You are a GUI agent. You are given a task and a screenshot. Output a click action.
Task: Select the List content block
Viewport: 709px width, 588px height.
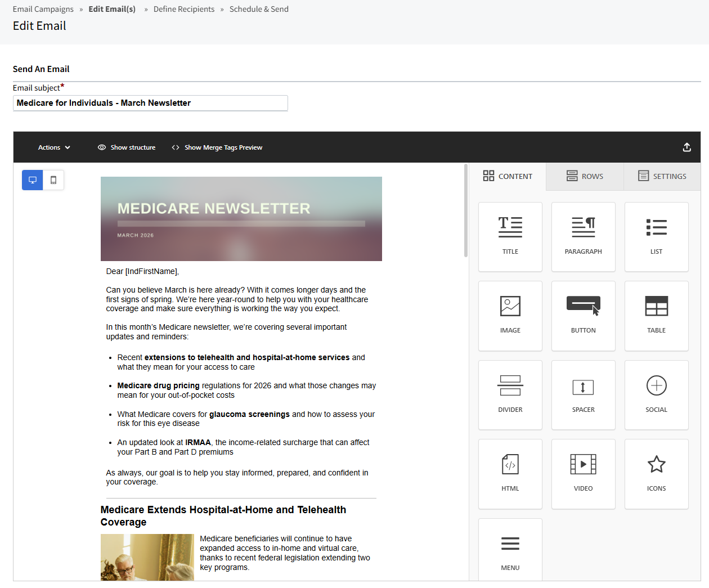(x=656, y=237)
